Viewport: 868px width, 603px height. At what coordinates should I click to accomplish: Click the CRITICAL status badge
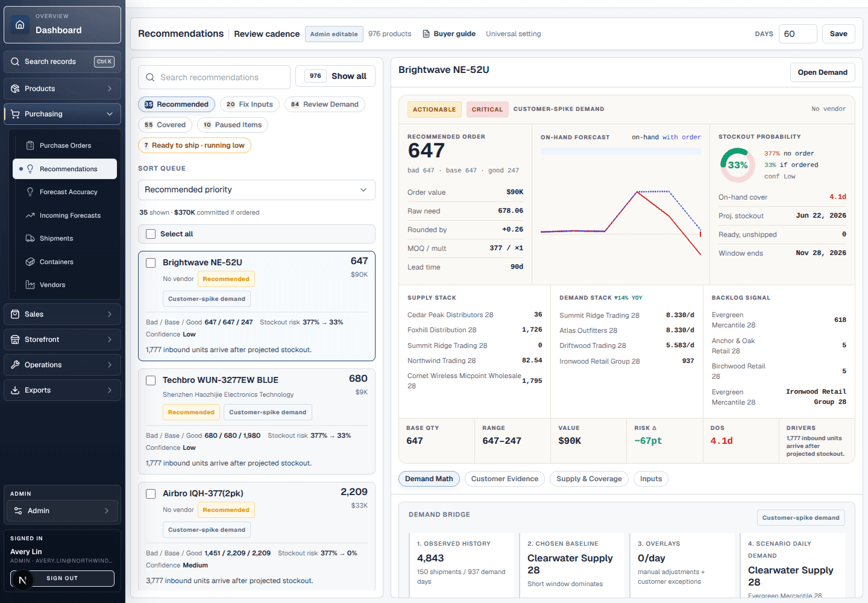pos(487,109)
